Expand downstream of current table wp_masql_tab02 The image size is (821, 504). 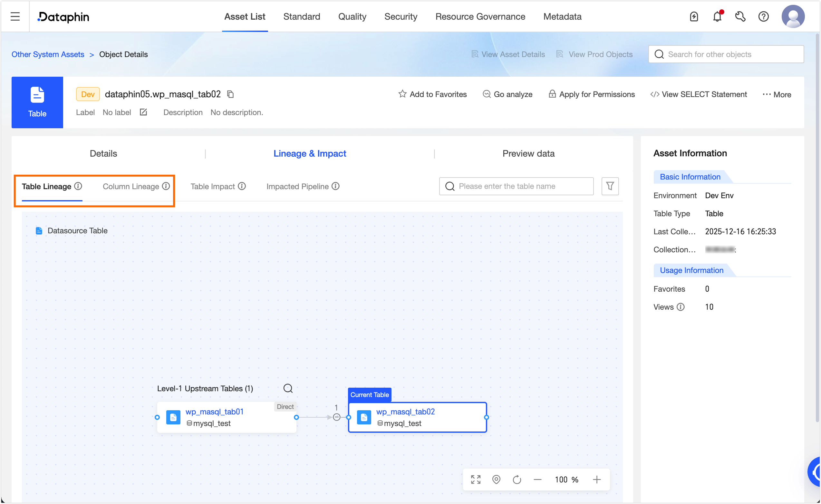point(487,417)
